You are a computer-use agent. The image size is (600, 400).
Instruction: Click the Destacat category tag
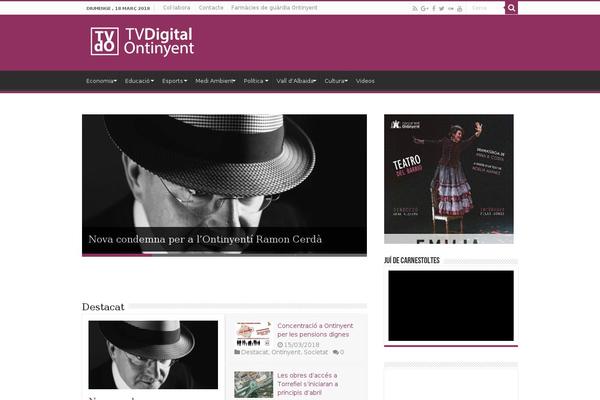254,352
